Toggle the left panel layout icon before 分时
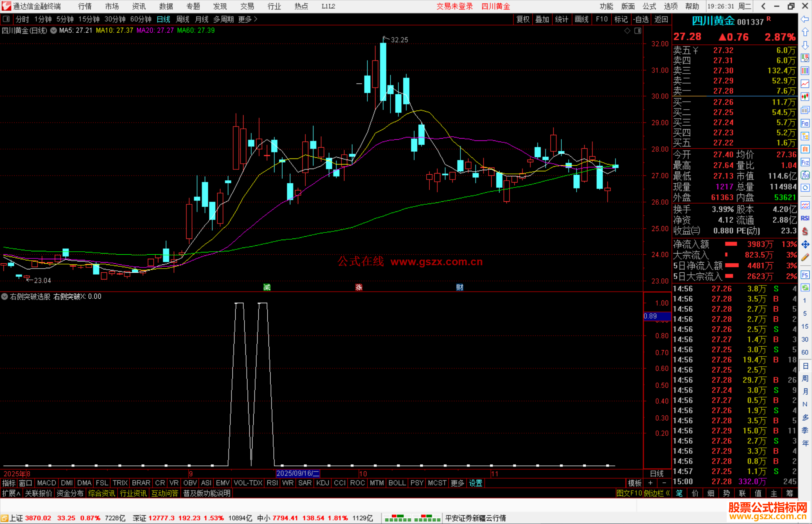The width and height of the screenshot is (812, 524). point(6,19)
